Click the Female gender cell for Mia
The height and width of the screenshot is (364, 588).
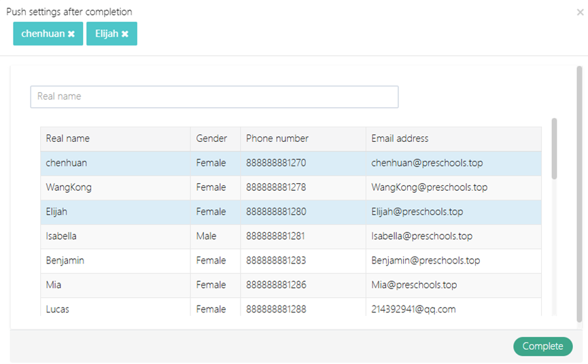[x=215, y=285]
